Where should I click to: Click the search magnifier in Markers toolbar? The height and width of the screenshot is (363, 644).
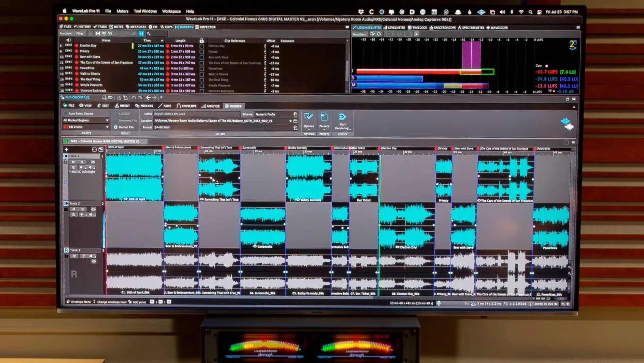point(149,34)
